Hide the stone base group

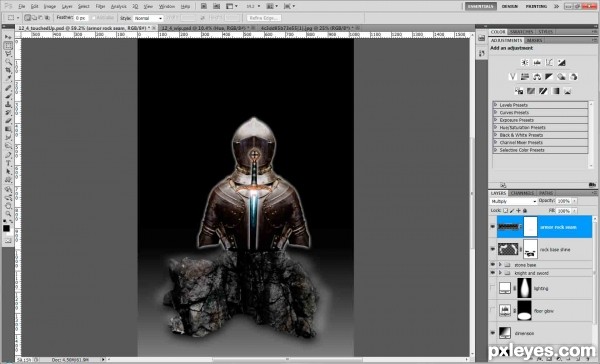[x=492, y=264]
